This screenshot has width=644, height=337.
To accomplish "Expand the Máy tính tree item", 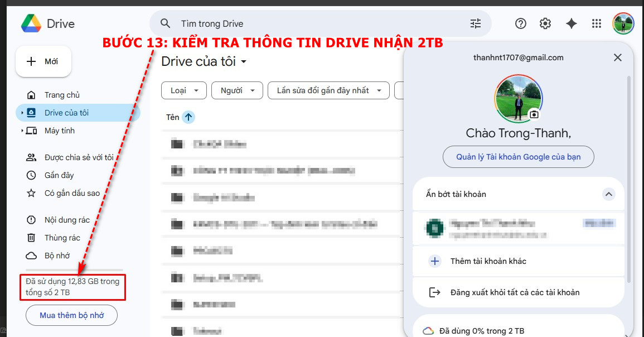I will [22, 131].
